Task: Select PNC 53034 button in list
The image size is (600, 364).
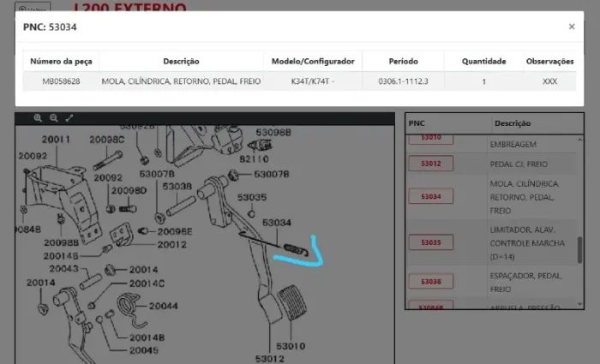Action: [x=431, y=197]
